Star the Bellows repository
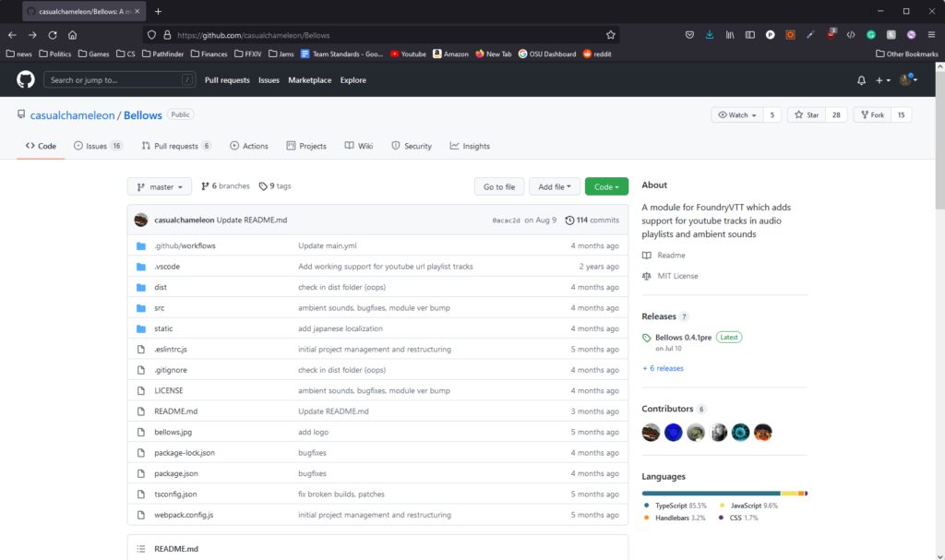The image size is (945, 560). [807, 115]
